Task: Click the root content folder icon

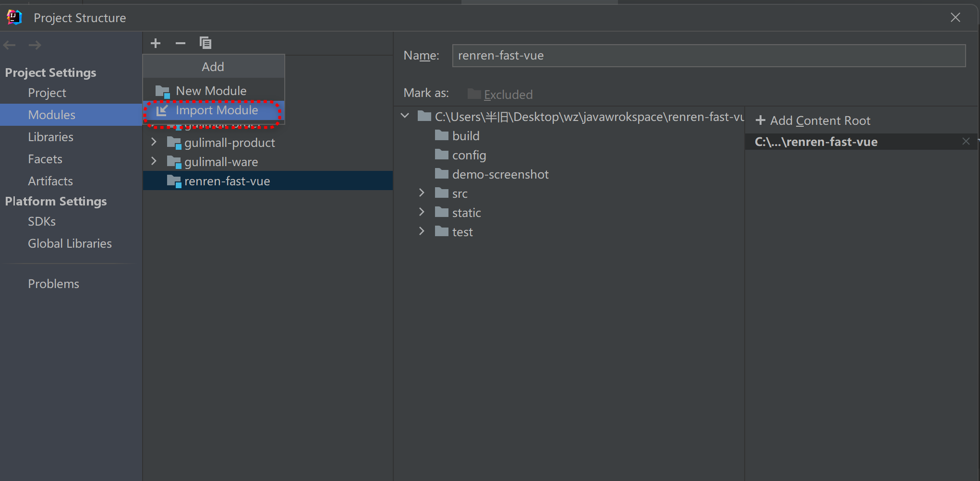Action: click(x=424, y=116)
